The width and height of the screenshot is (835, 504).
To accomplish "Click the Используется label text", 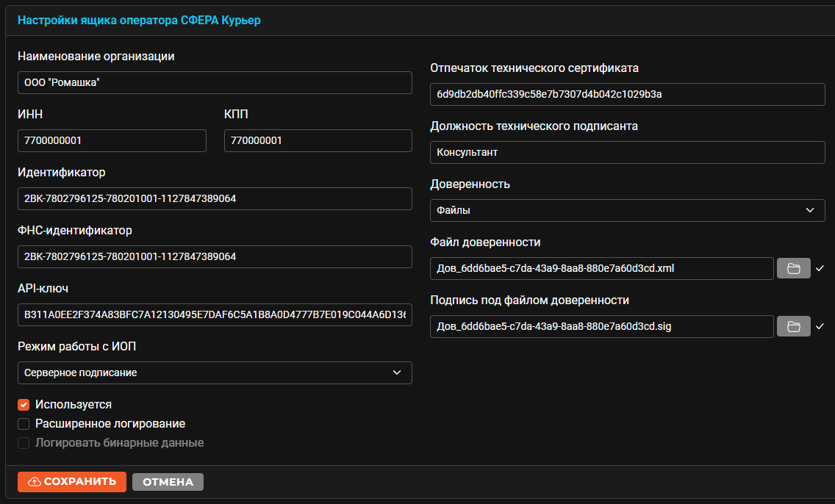I will tap(74, 405).
